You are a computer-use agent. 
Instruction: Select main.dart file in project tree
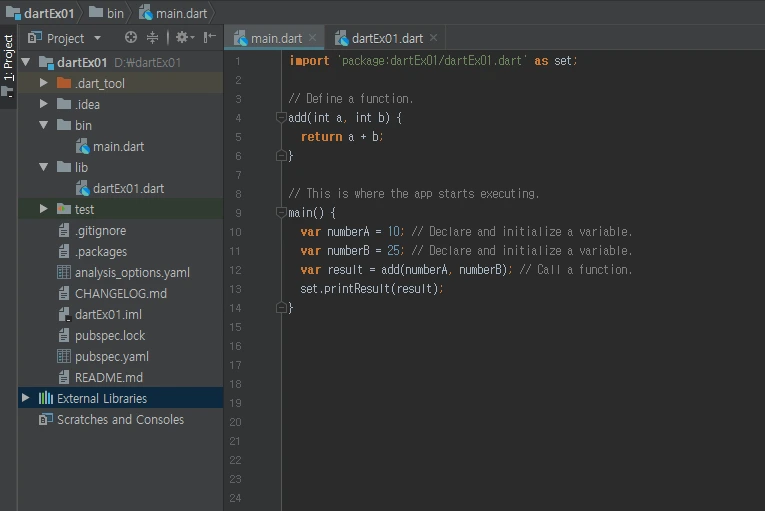pos(121,146)
